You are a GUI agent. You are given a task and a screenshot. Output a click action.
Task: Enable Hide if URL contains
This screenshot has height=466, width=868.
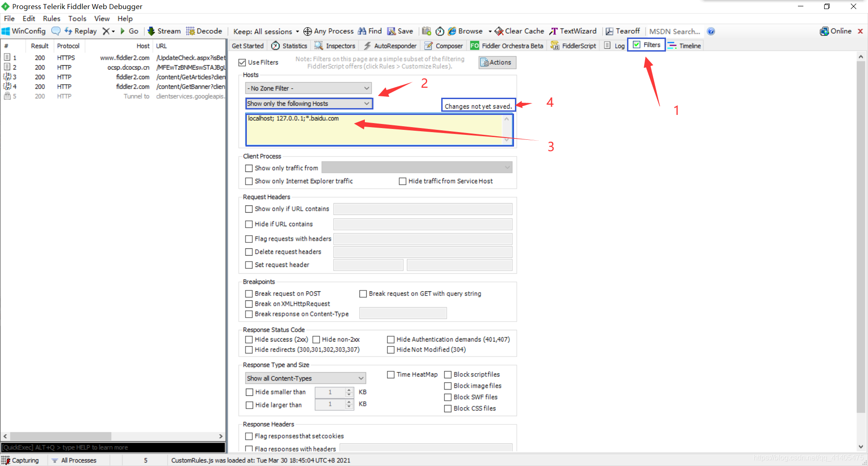[x=249, y=224]
